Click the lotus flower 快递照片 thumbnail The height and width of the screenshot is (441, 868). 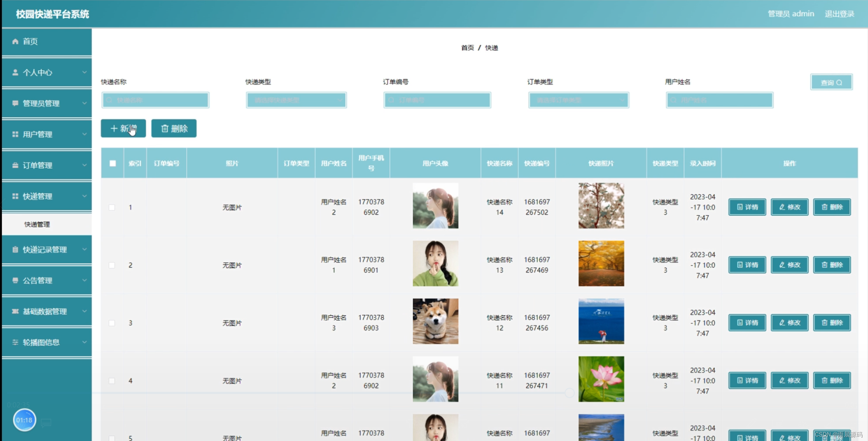coord(601,379)
